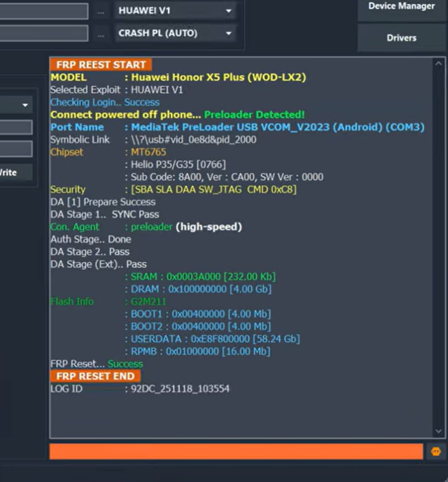
Task: Click the Chipset MT6765 value
Action: coord(149,152)
